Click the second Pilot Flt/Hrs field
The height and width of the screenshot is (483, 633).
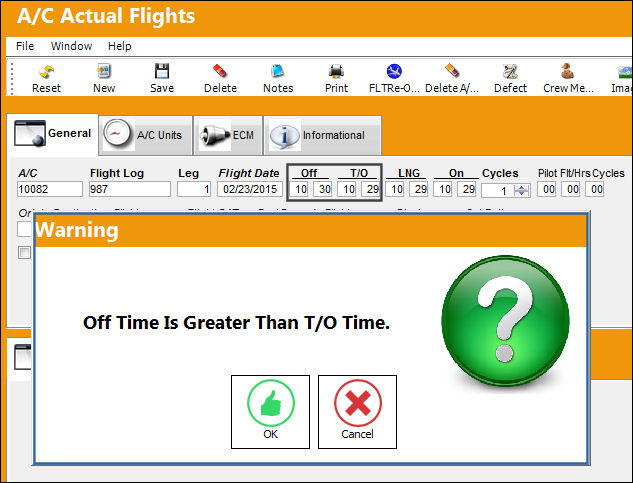point(572,189)
